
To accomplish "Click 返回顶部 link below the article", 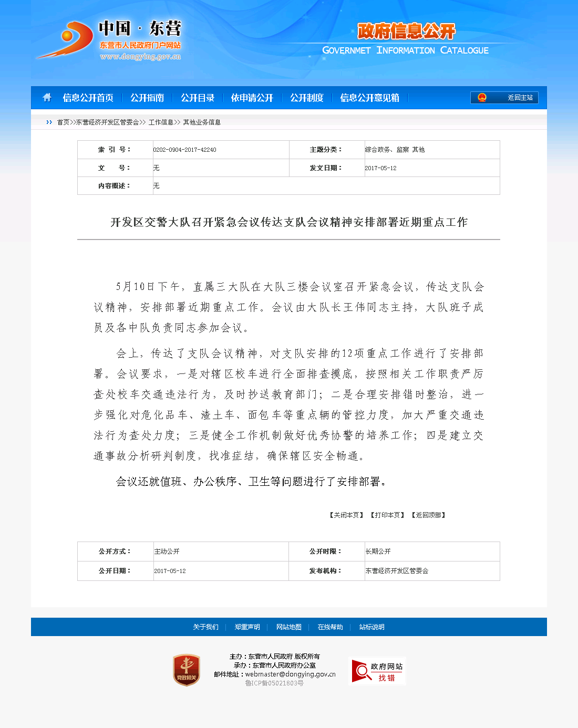I will click(429, 515).
